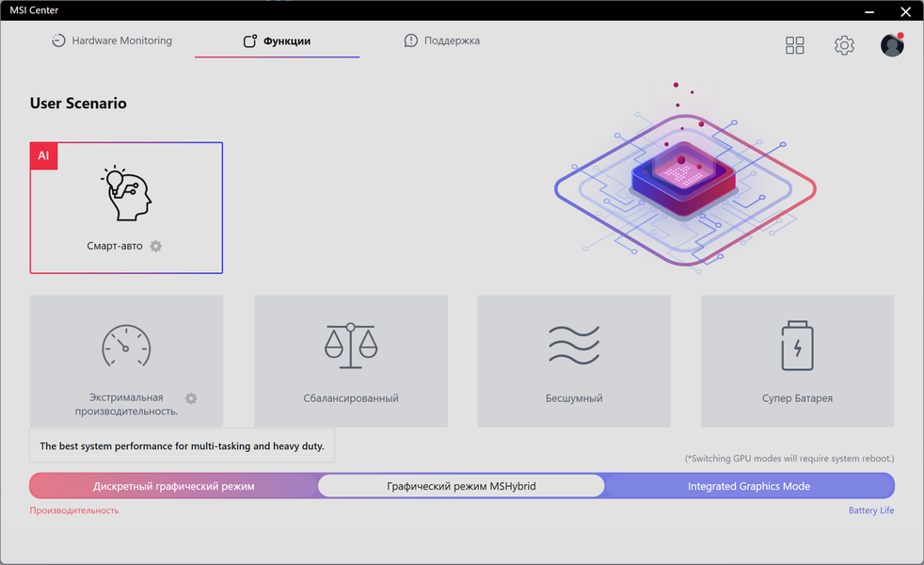Click the Battery Life label
The height and width of the screenshot is (565, 924).
pos(871,510)
